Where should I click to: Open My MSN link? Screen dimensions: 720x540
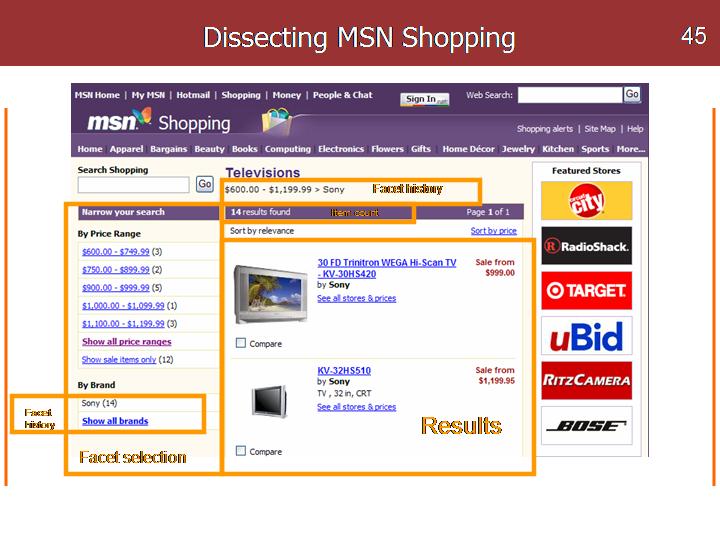[x=148, y=95]
